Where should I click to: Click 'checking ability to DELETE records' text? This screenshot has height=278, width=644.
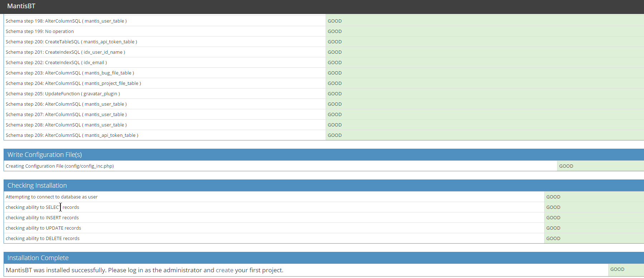pyautogui.click(x=43, y=239)
